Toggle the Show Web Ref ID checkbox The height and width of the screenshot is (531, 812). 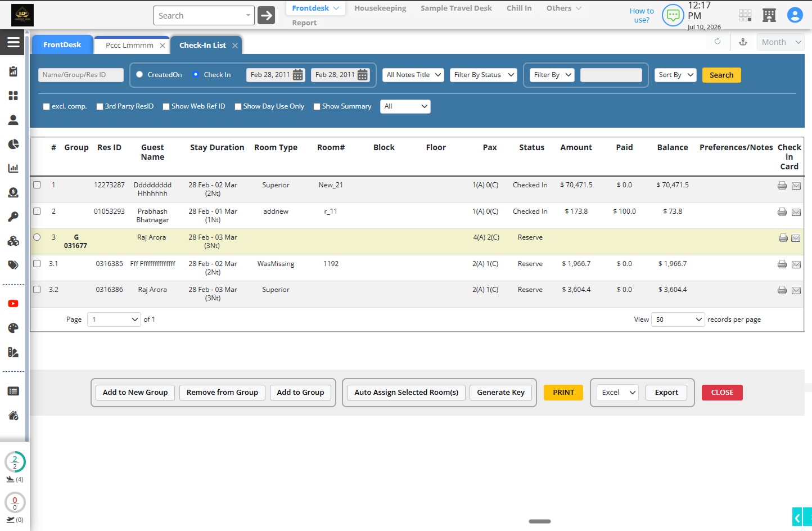(x=166, y=106)
